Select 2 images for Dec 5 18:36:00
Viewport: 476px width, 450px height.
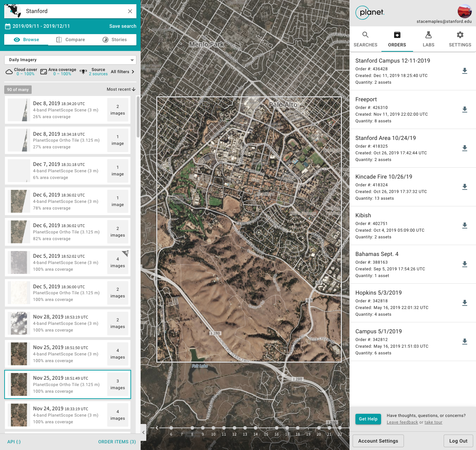click(118, 293)
